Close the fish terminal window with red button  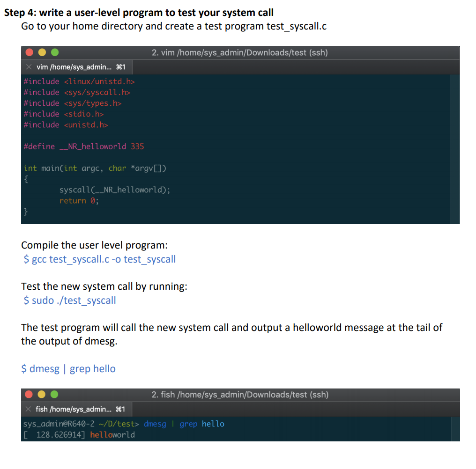point(29,395)
